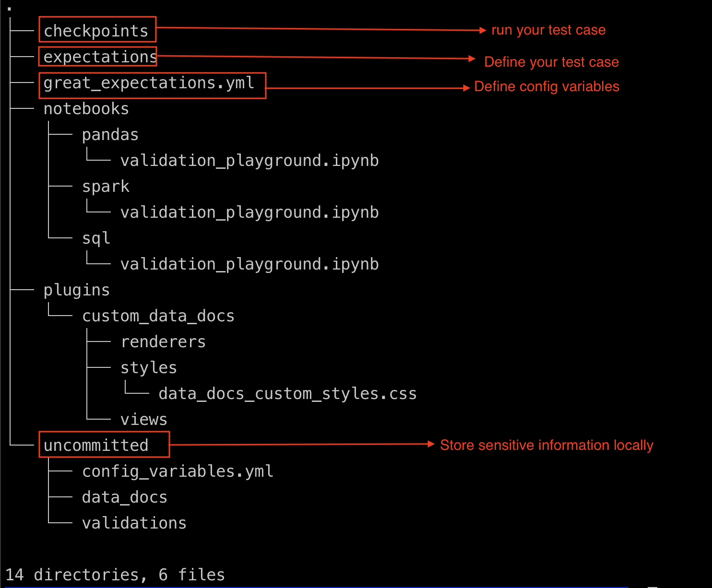Viewport: 712px width, 588px height.
Task: Click the 'Define config variables' annotation
Action: [546, 86]
